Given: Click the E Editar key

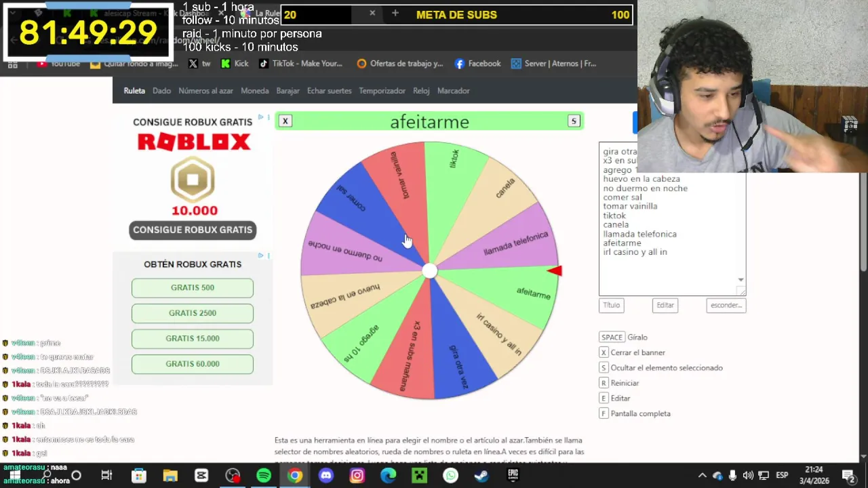Looking at the screenshot, I should coord(604,399).
